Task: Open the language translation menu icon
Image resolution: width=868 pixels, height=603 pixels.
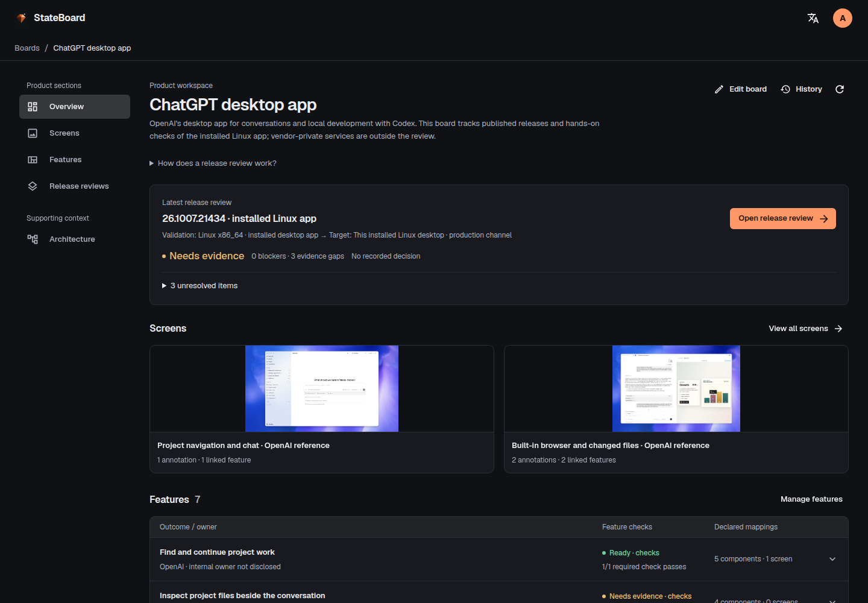Action: click(813, 18)
